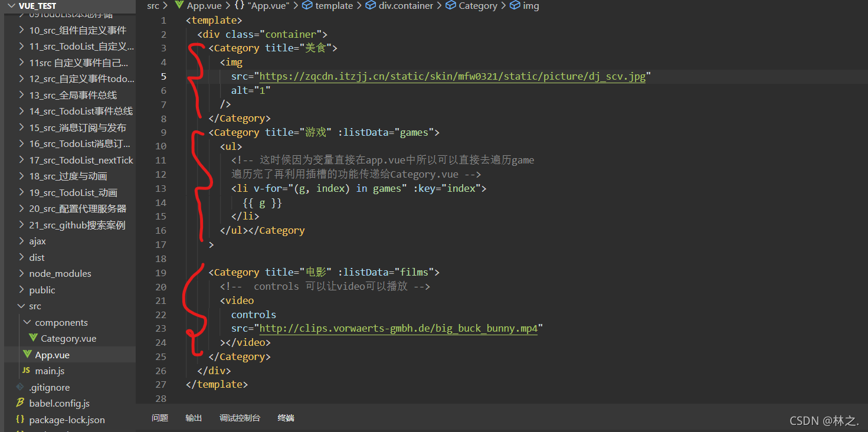Open the 19_src_TodoList_动画 folder row
This screenshot has width=868, height=432.
(x=70, y=192)
